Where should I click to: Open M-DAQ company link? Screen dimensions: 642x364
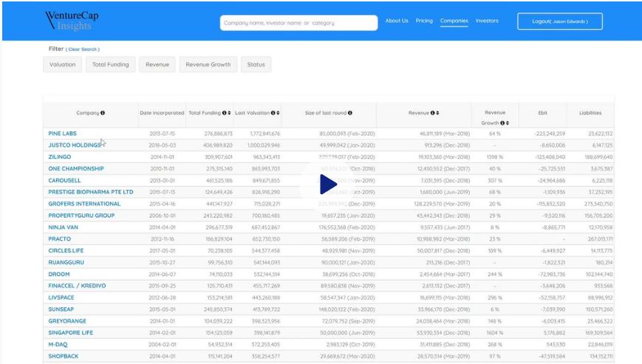[x=58, y=345]
